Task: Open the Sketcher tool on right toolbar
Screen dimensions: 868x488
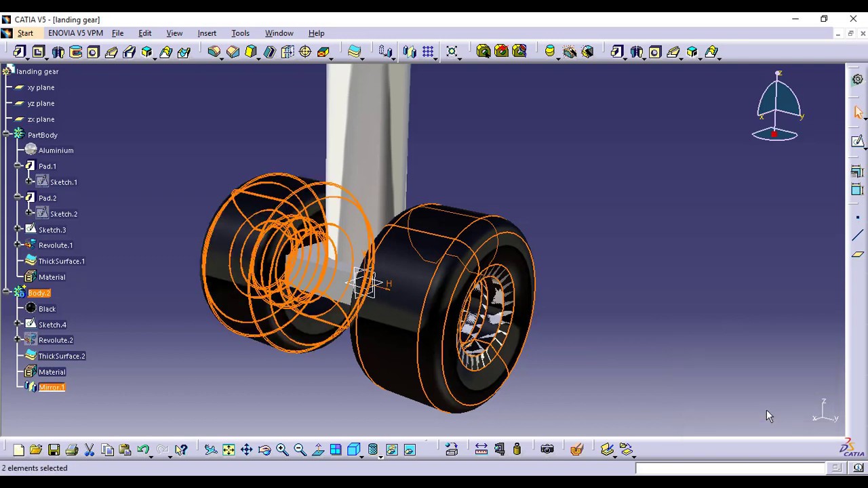Action: click(858, 141)
